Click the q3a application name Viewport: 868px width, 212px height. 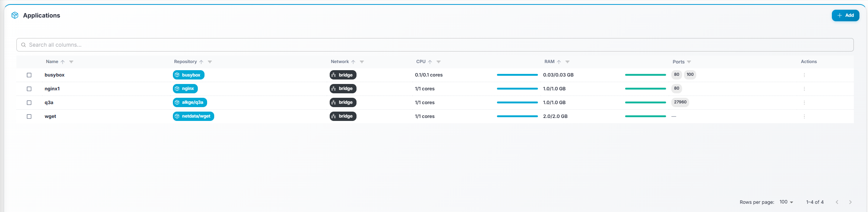tap(49, 103)
